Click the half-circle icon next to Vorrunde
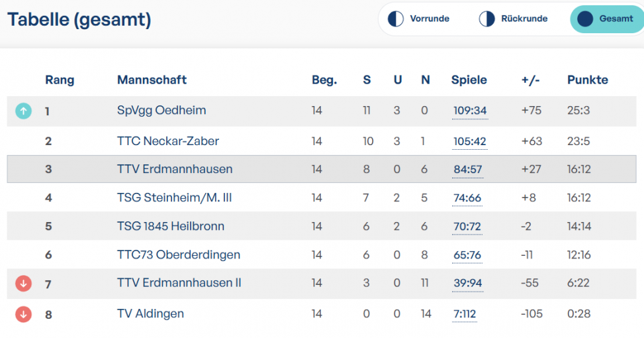 pos(396,19)
